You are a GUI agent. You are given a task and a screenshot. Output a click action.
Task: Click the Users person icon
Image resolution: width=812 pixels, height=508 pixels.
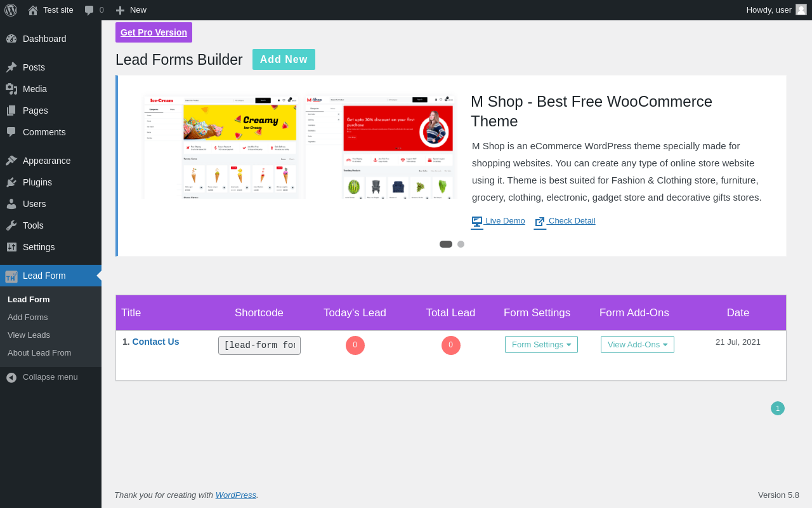[11, 204]
